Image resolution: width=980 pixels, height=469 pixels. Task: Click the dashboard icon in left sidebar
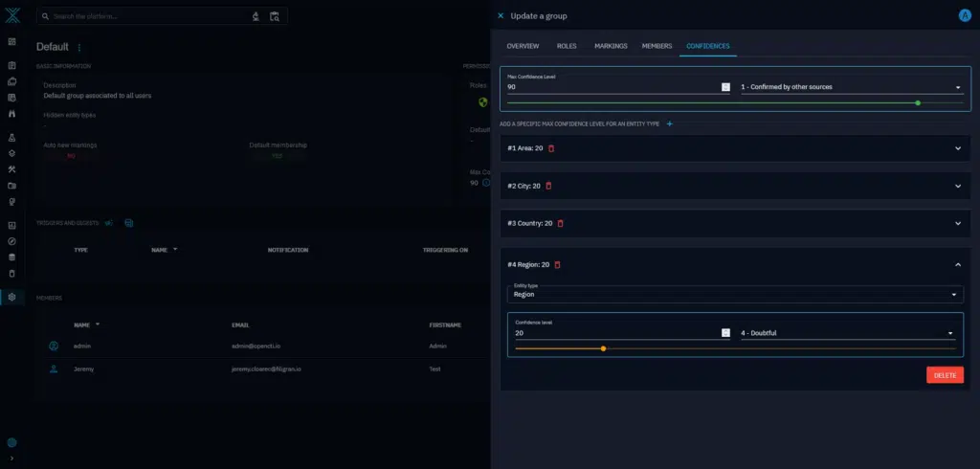tap(11, 42)
